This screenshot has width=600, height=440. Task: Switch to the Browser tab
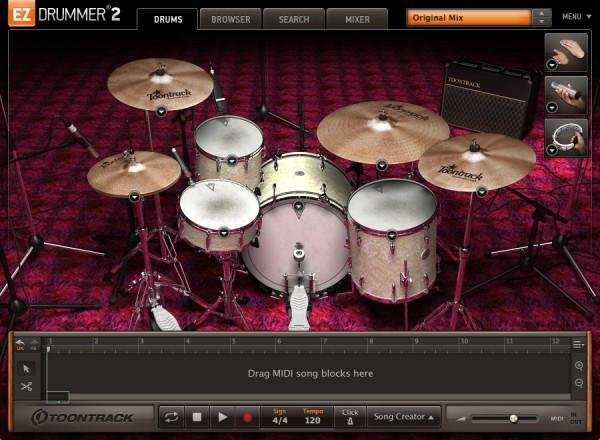230,19
